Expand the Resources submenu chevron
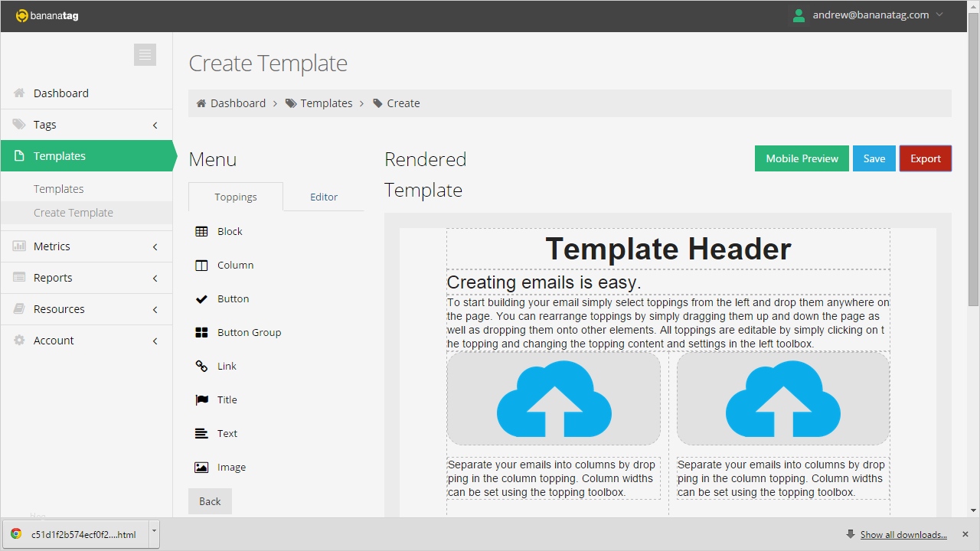The height and width of the screenshot is (551, 980). (x=155, y=309)
